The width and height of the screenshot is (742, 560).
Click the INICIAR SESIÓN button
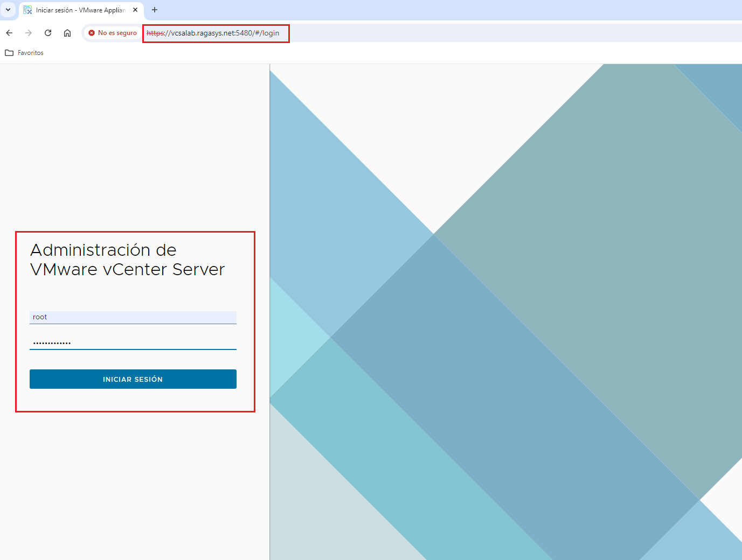[x=133, y=379]
